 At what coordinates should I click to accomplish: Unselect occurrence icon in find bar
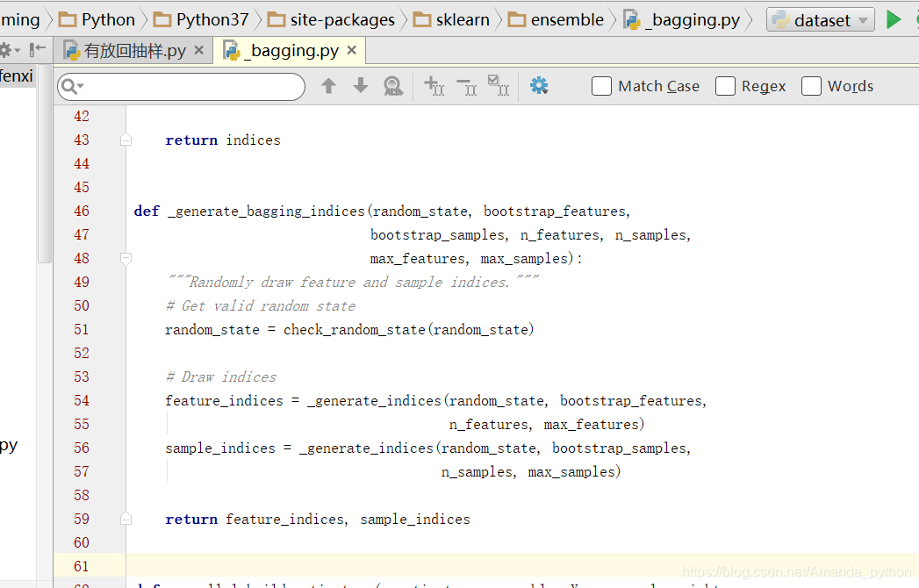(x=467, y=86)
